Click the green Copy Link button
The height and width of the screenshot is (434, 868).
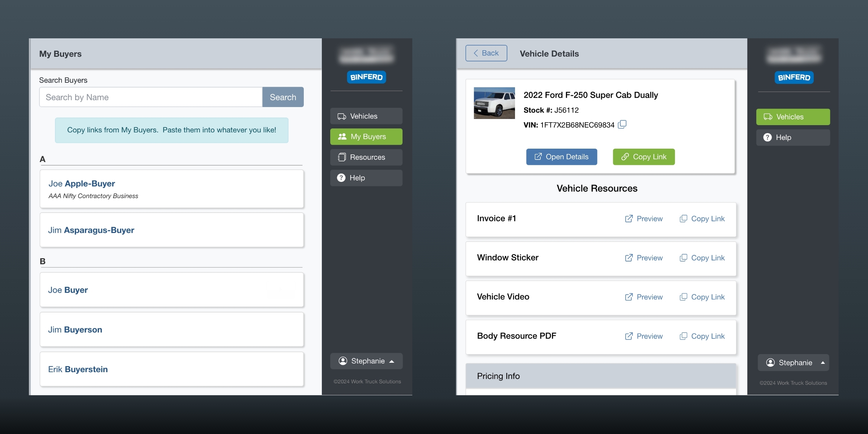coord(643,157)
